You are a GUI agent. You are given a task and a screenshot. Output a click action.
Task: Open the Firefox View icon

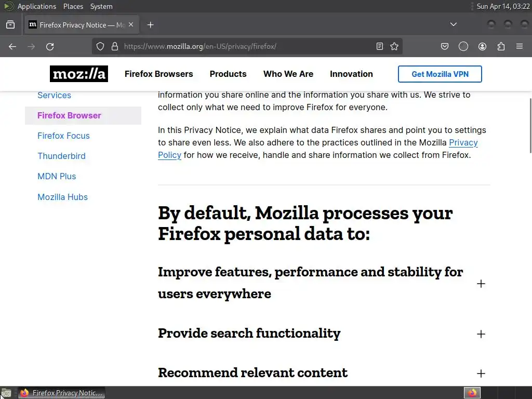pyautogui.click(x=10, y=24)
